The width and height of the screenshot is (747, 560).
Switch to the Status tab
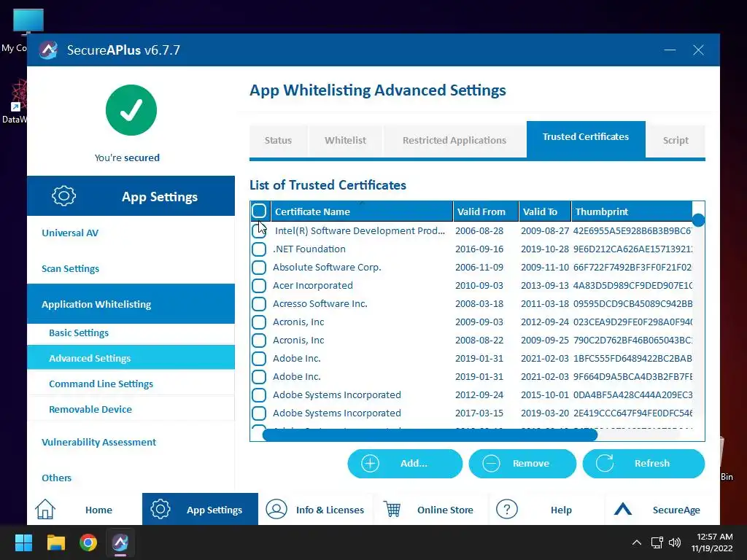pyautogui.click(x=278, y=141)
